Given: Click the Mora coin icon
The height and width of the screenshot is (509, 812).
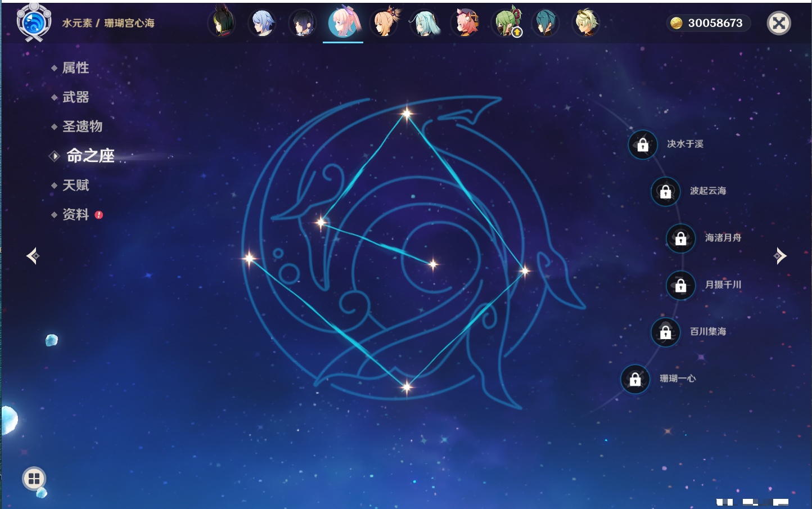Looking at the screenshot, I should coord(676,23).
